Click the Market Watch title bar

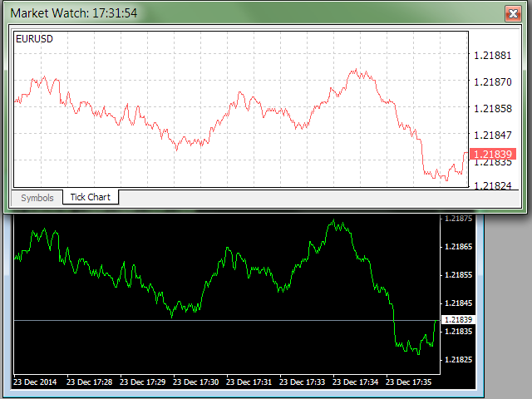pos(249,13)
